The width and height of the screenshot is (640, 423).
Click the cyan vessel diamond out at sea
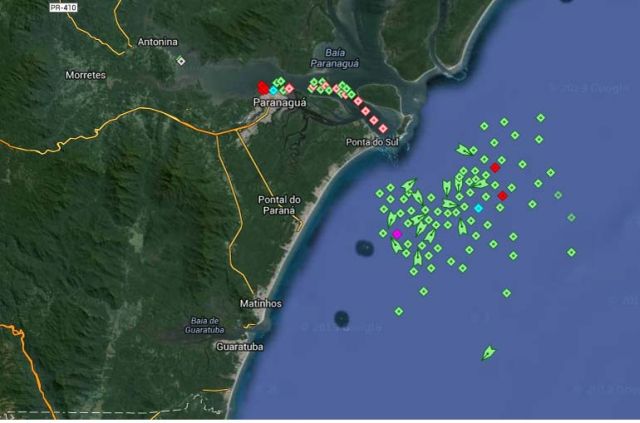478,209
